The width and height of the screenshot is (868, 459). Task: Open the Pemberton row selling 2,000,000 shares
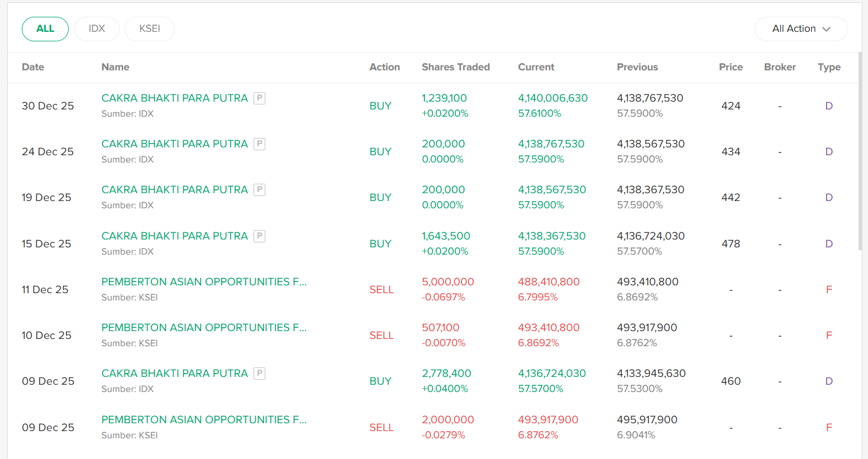click(204, 420)
